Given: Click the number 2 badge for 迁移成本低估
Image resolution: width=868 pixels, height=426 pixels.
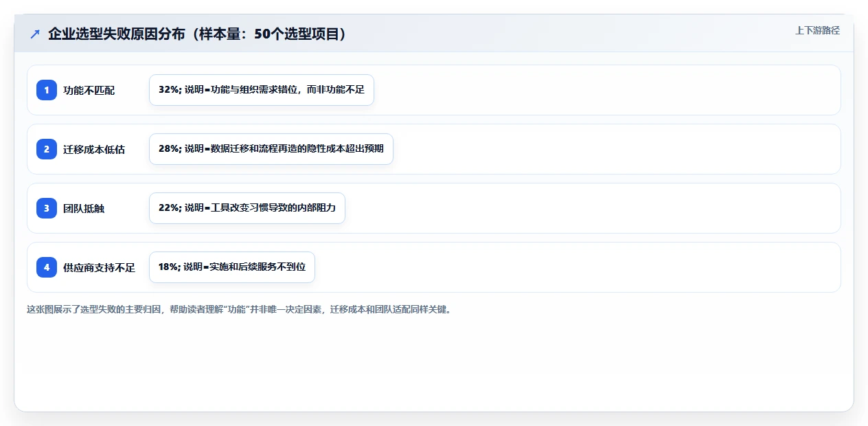Looking at the screenshot, I should coord(47,149).
